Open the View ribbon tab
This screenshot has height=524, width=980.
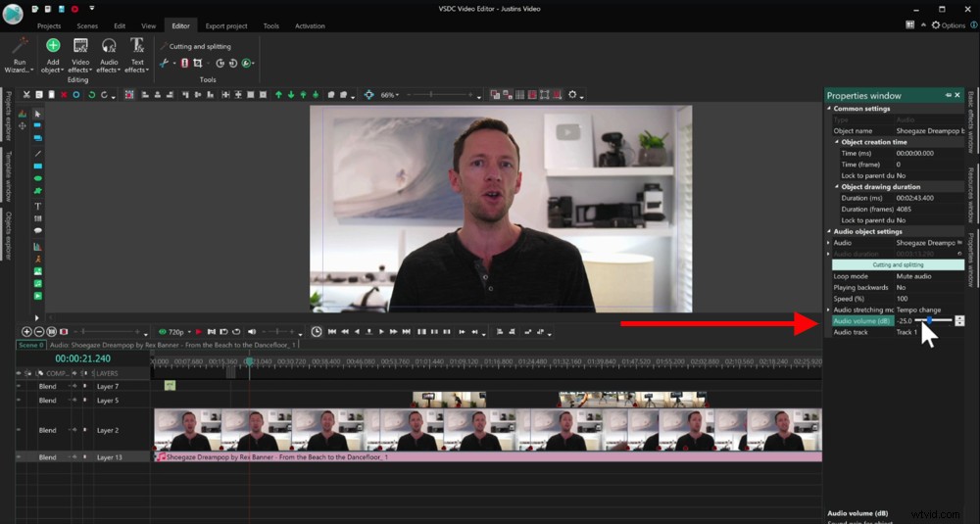148,26
